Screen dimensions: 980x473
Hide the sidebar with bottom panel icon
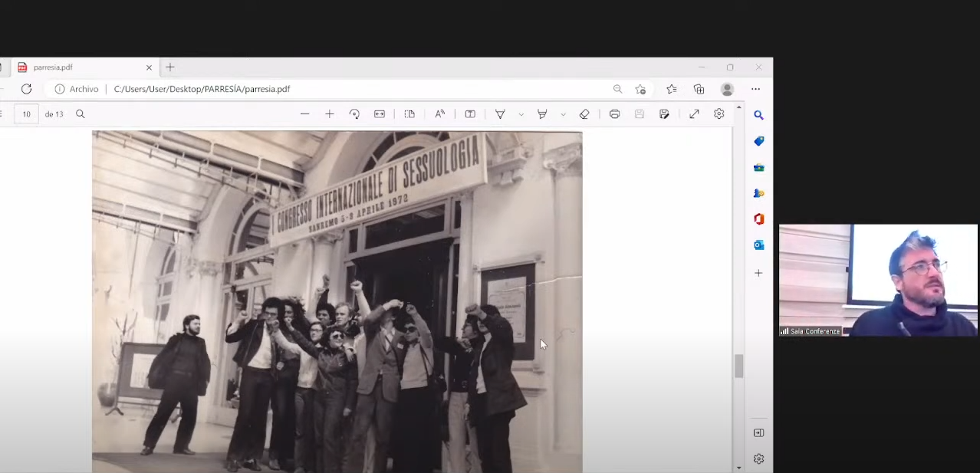coord(758,433)
